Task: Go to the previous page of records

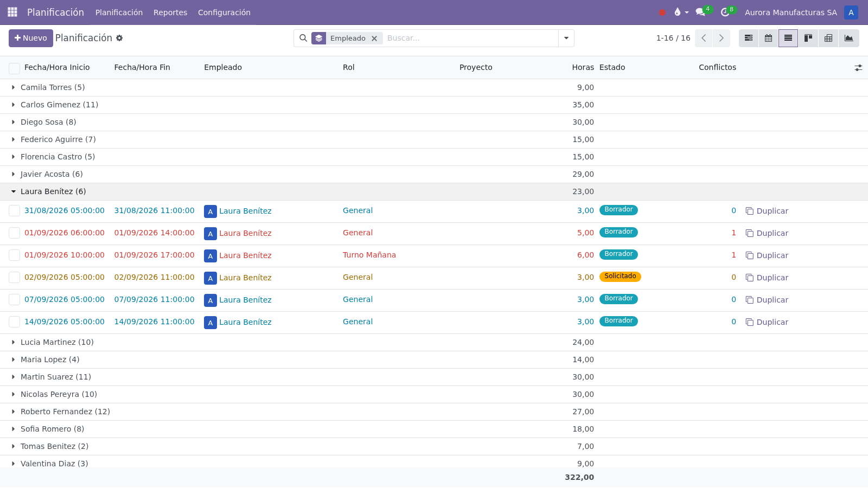Action: tap(704, 38)
